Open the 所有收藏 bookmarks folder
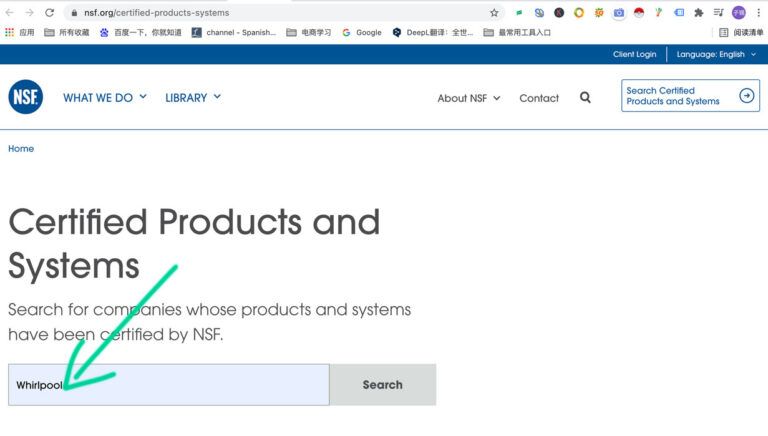 coord(67,32)
